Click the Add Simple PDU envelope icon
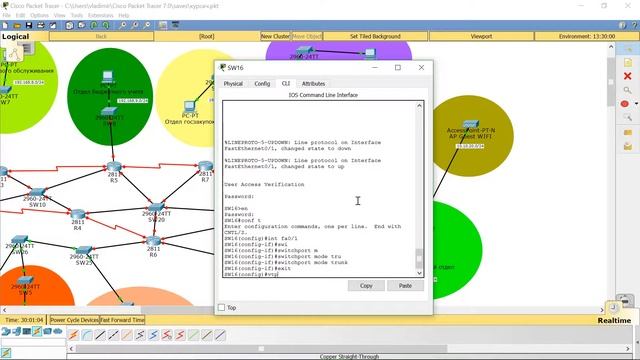This screenshot has height=360, width=640. pyautogui.click(x=628, y=132)
